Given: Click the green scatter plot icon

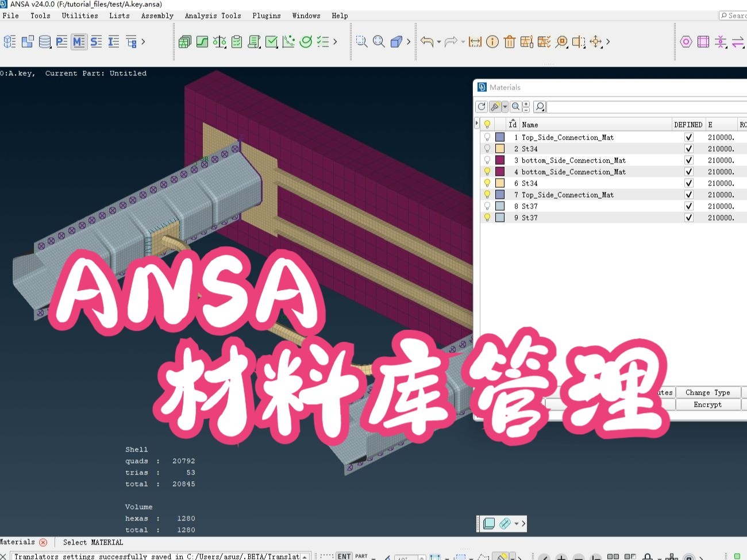Looking at the screenshot, I should 288,41.
